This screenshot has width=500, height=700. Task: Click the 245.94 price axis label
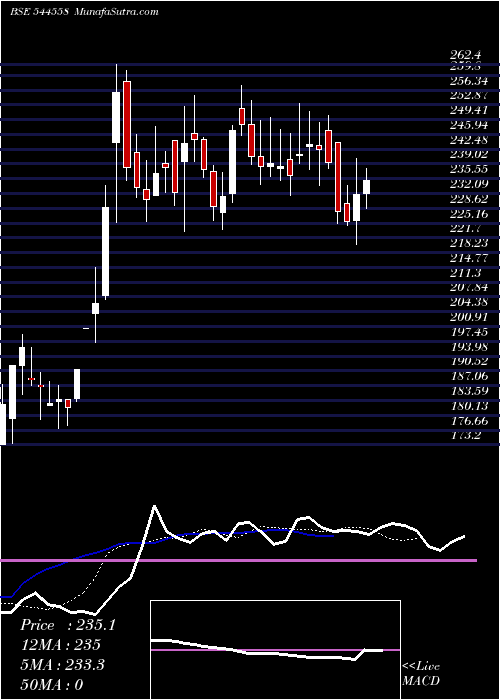click(469, 125)
